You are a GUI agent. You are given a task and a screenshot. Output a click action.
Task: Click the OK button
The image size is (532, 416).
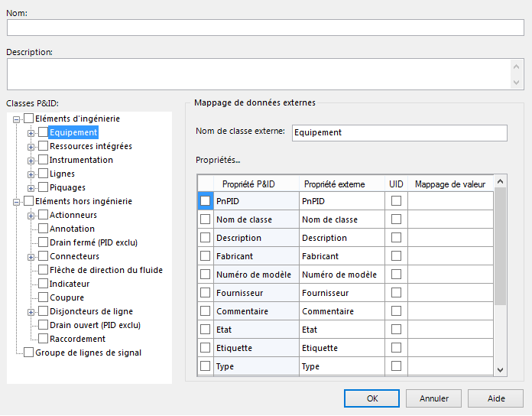point(371,398)
